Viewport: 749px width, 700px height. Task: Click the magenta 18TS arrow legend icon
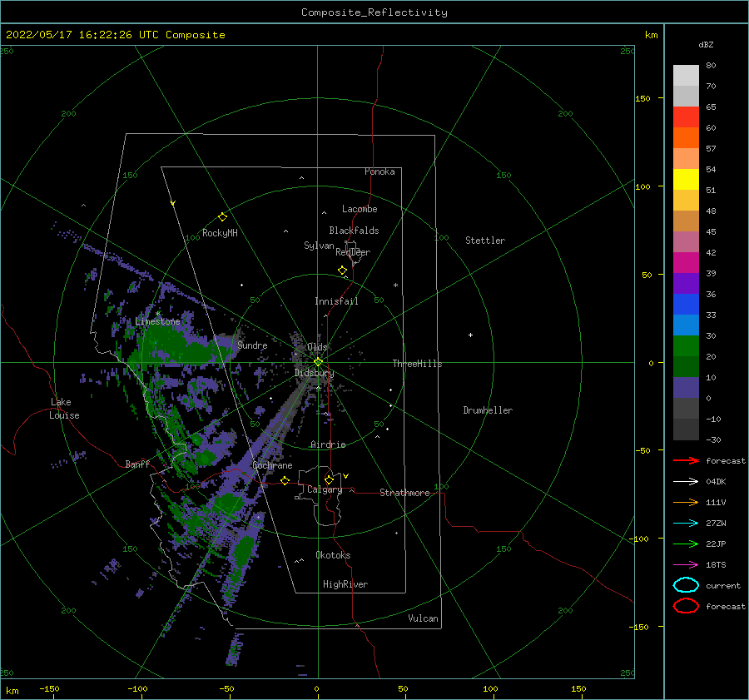[x=686, y=565]
